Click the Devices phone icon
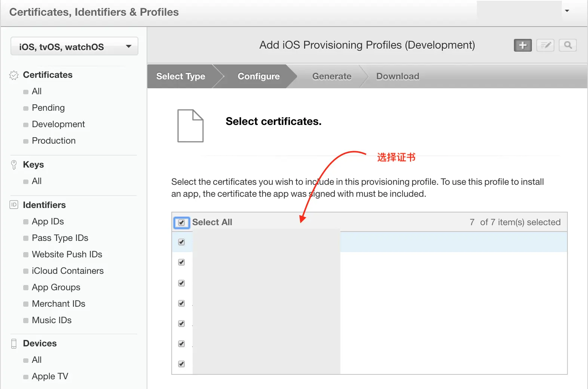588x389 pixels. pos(14,343)
